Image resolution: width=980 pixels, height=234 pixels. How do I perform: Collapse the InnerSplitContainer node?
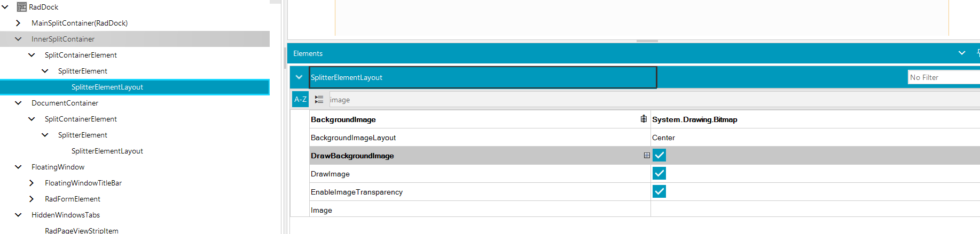pos(18,39)
